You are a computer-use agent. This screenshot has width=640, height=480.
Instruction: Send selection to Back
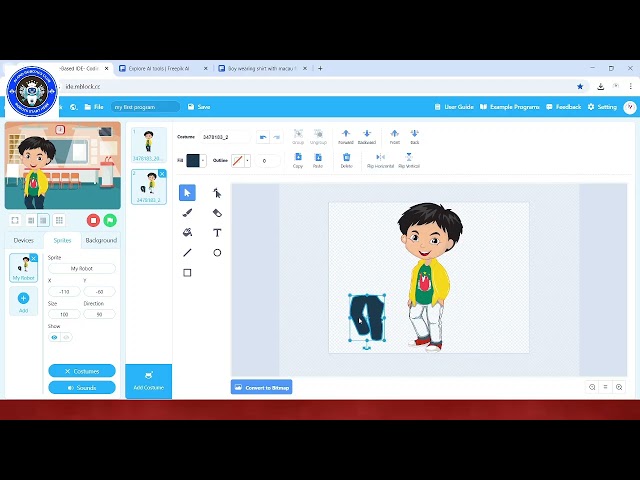coord(414,137)
